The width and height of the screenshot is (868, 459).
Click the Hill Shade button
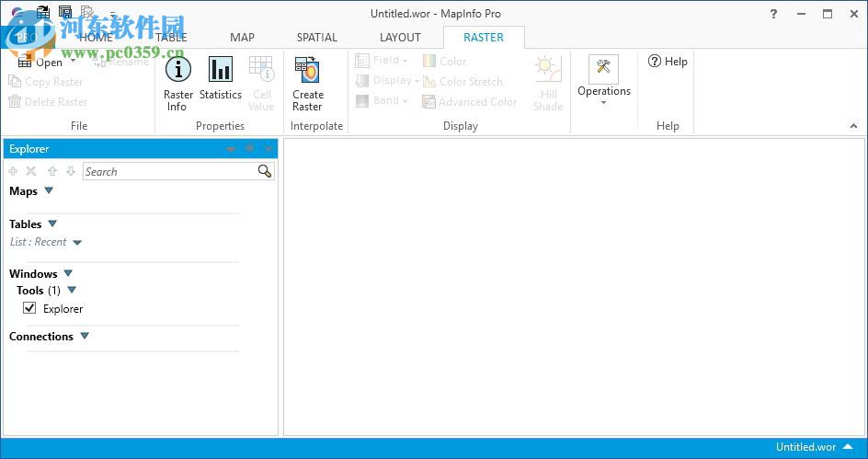[548, 84]
